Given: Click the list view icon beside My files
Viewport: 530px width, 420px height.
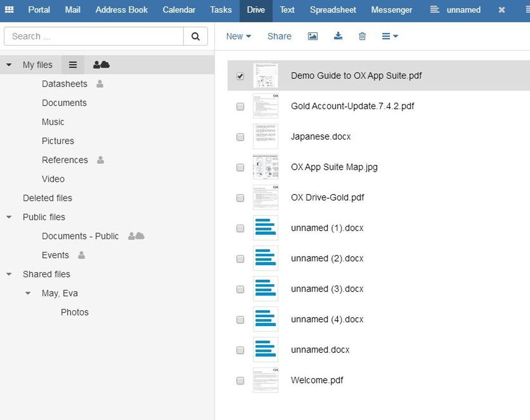Looking at the screenshot, I should click(x=73, y=64).
